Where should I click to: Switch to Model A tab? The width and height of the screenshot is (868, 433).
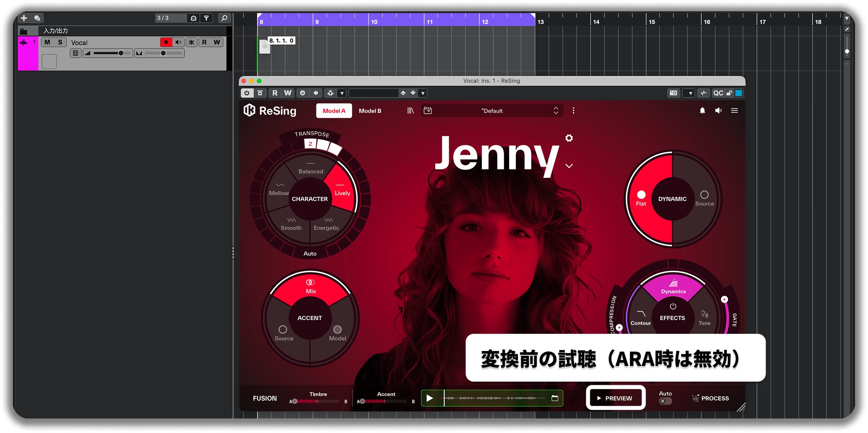pyautogui.click(x=334, y=111)
